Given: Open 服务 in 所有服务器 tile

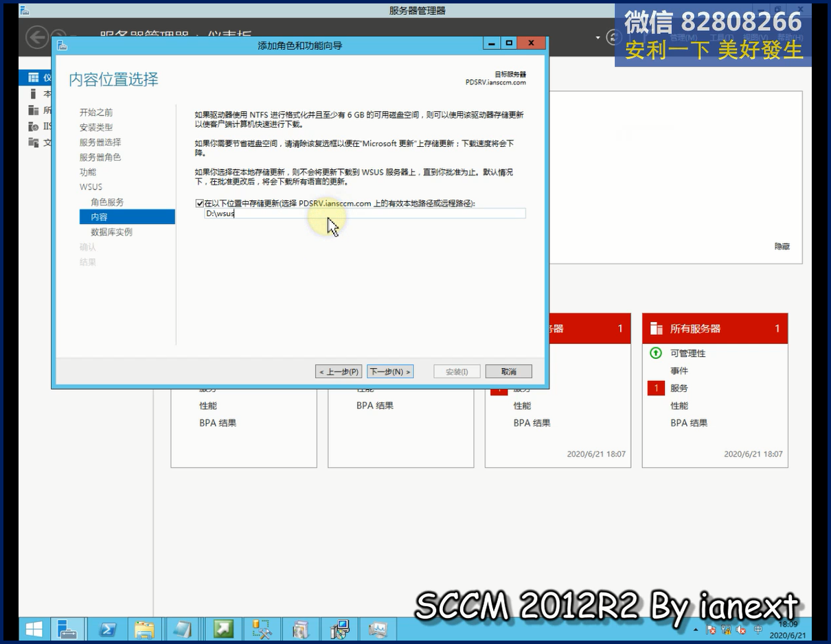Looking at the screenshot, I should tap(679, 388).
